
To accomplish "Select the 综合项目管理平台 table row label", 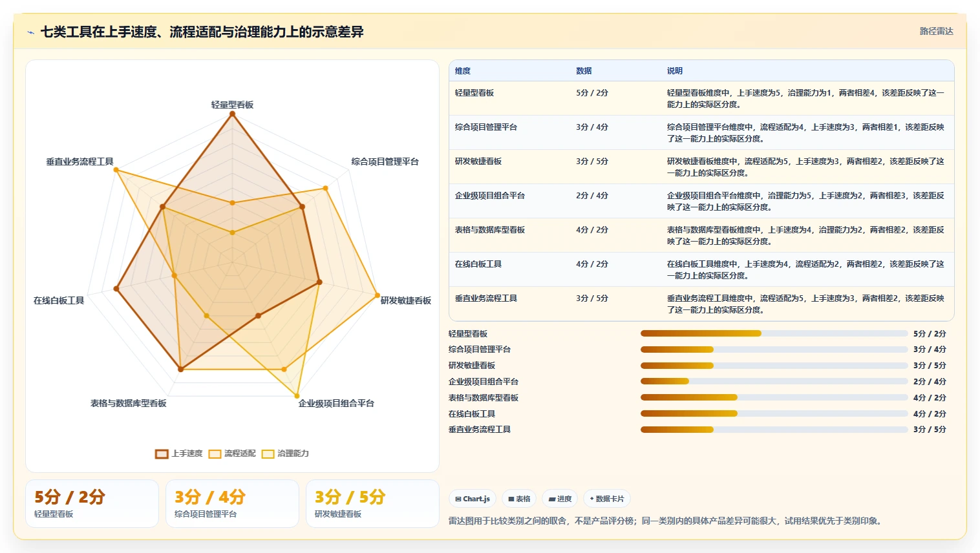I will 486,127.
